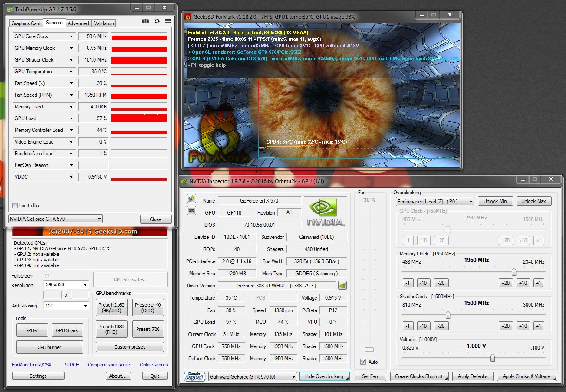Open the Online scores link
The image size is (566, 392).
pos(154,365)
